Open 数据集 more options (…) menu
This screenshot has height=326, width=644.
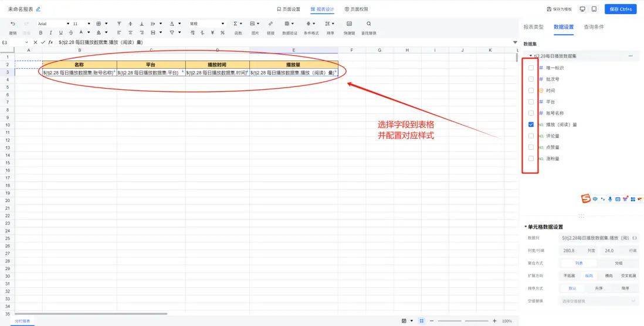(631, 56)
